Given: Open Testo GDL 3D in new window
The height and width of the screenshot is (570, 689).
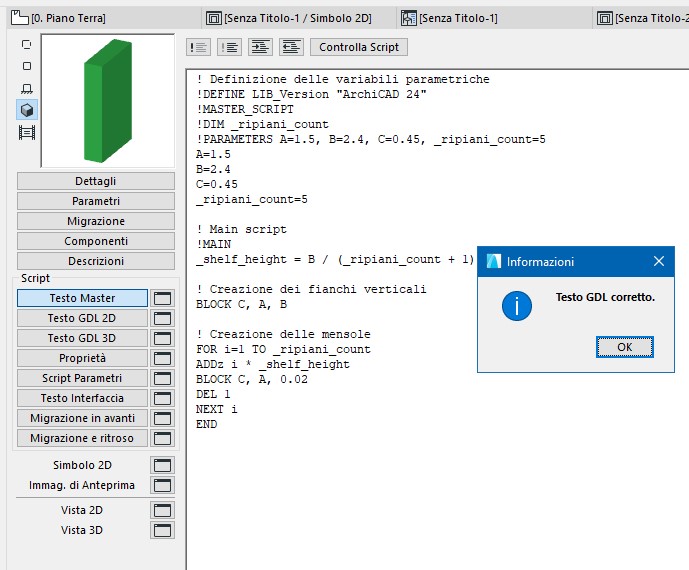Looking at the screenshot, I should pyautogui.click(x=162, y=338).
